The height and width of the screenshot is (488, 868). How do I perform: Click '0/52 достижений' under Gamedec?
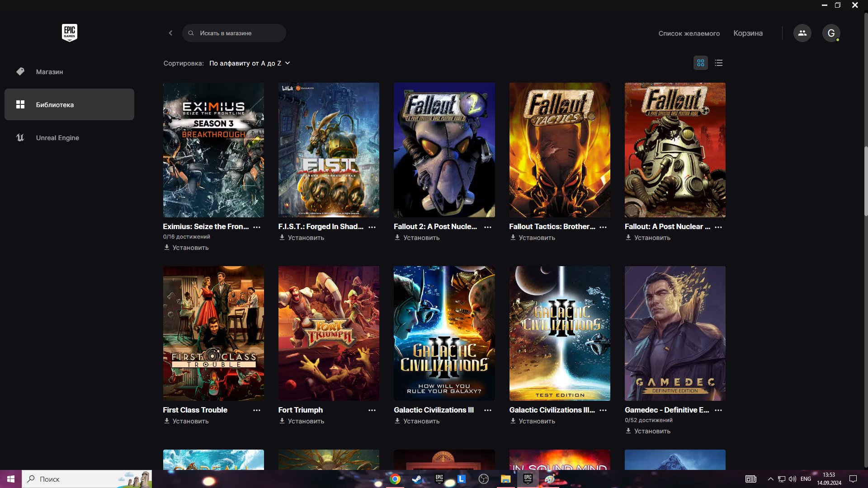[649, 420]
